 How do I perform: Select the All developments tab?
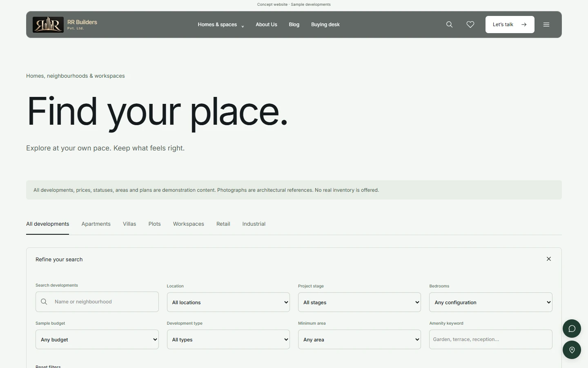[x=48, y=224]
